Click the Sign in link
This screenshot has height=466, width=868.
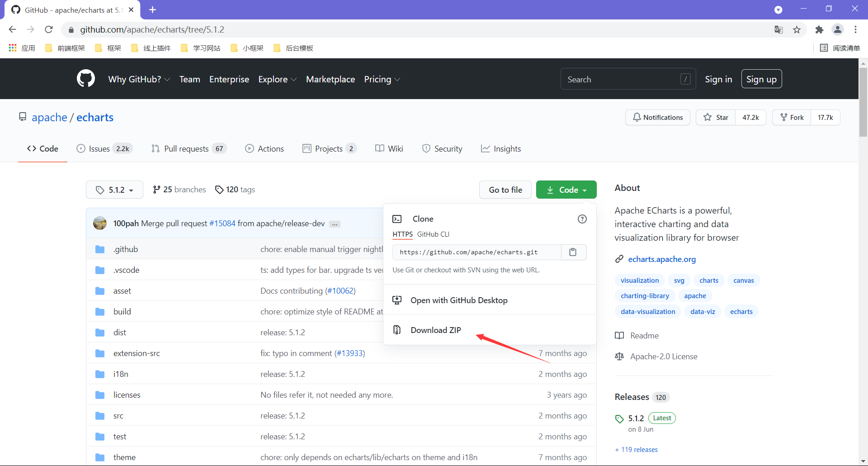click(718, 79)
